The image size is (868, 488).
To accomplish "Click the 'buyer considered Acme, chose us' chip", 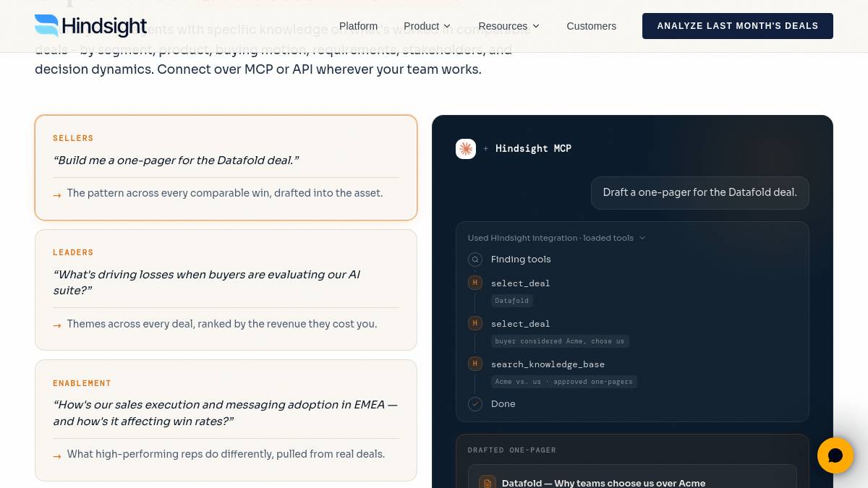I will tap(560, 341).
